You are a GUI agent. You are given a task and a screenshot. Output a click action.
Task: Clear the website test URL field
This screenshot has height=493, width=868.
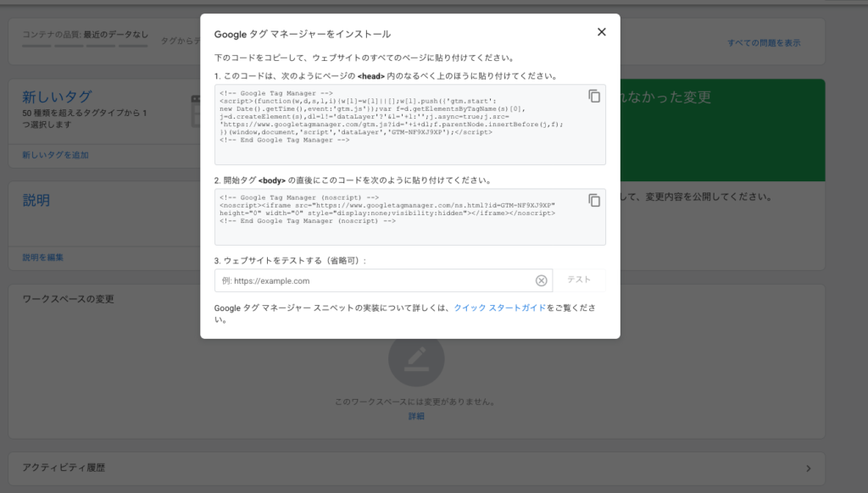(x=541, y=281)
